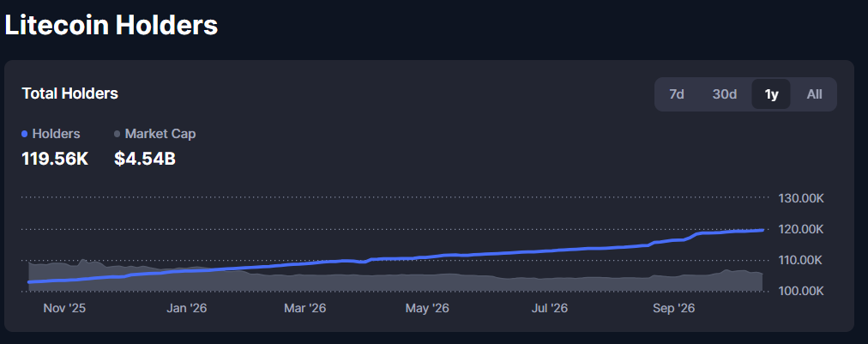Toggle the Market Cap legend series
The height and width of the screenshot is (344, 868).
tap(155, 134)
